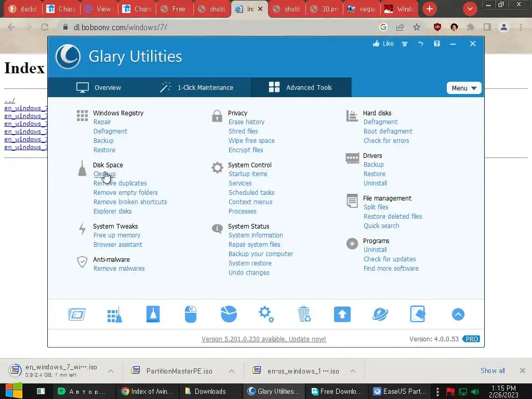
Task: Click the browser reload button
Action: 45,27
